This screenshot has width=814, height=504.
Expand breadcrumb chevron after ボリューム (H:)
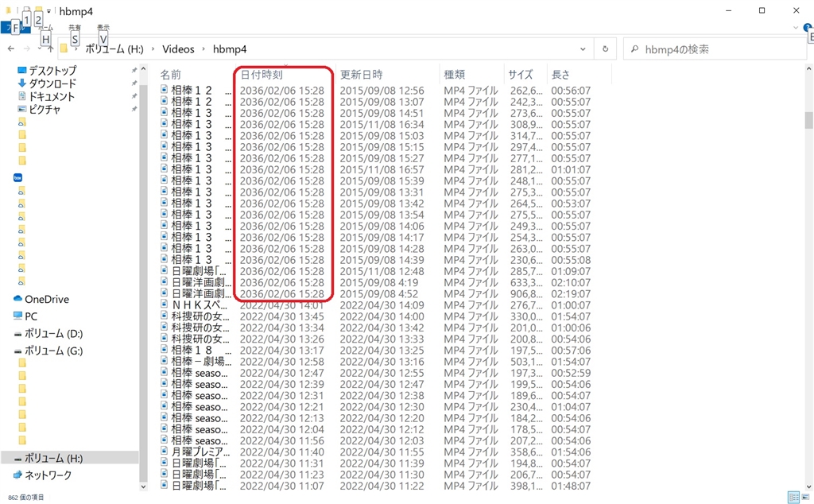(x=153, y=48)
